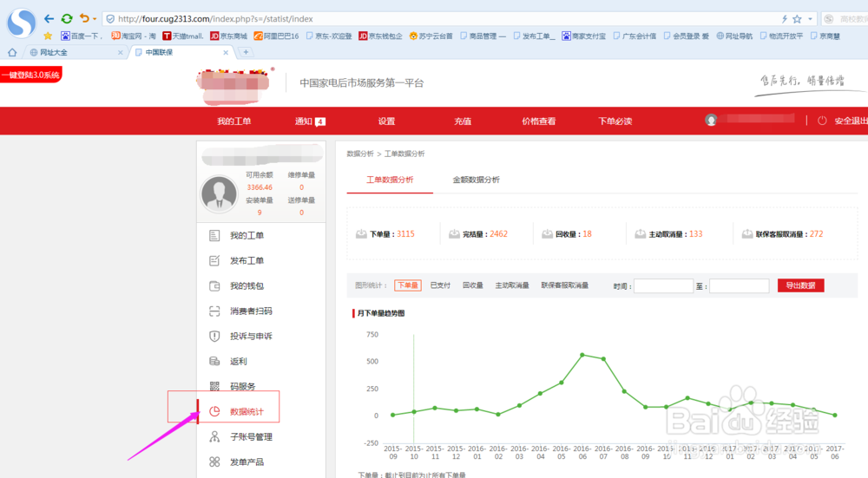This screenshot has width=868, height=478.
Task: Open 充值 in the red navigation bar
Action: click(463, 121)
